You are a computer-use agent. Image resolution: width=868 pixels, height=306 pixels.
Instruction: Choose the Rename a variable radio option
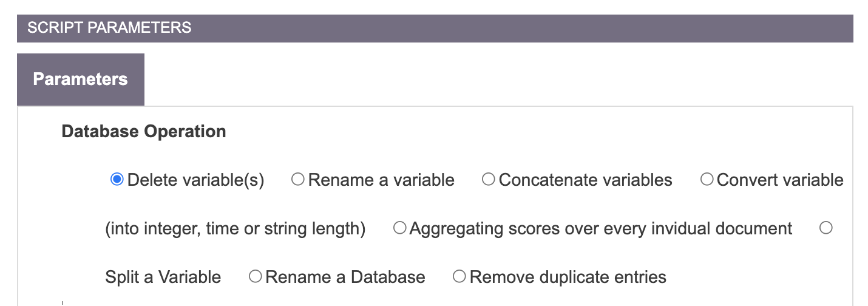(x=298, y=180)
